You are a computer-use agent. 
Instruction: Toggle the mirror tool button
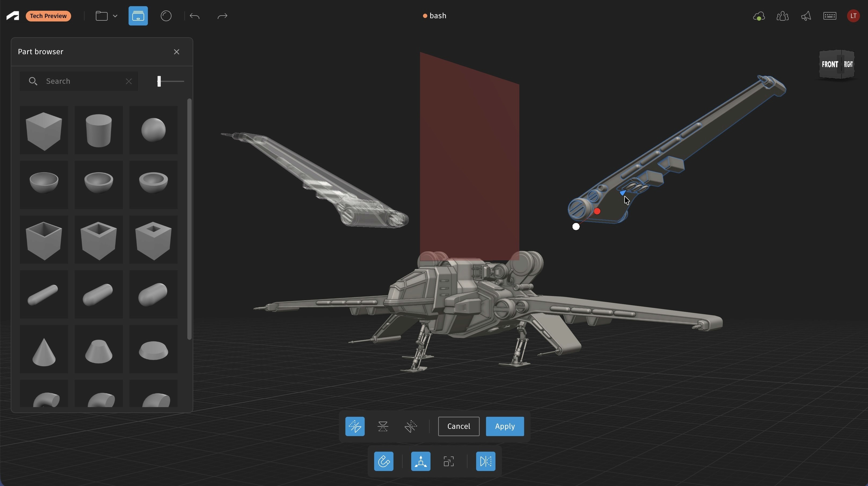point(486,461)
